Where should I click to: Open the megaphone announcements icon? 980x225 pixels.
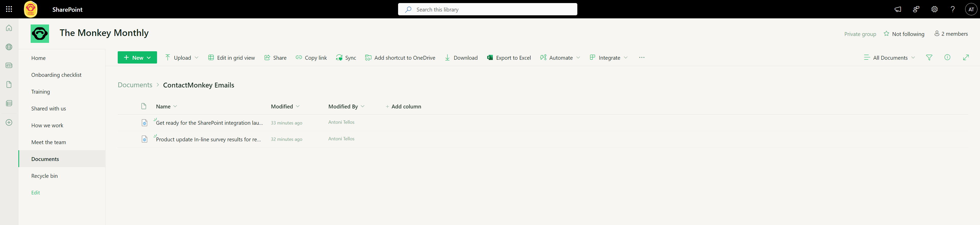click(898, 9)
